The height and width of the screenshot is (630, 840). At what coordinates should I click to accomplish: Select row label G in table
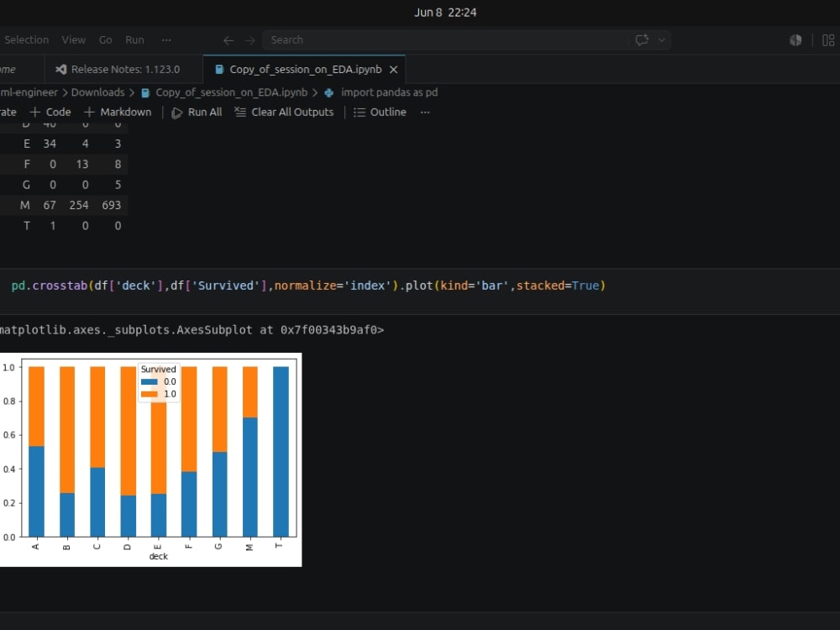[26, 185]
